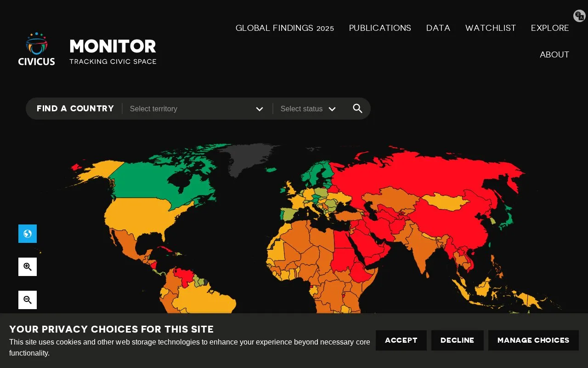
Task: Open the translate icon at top right
Action: coord(579,16)
